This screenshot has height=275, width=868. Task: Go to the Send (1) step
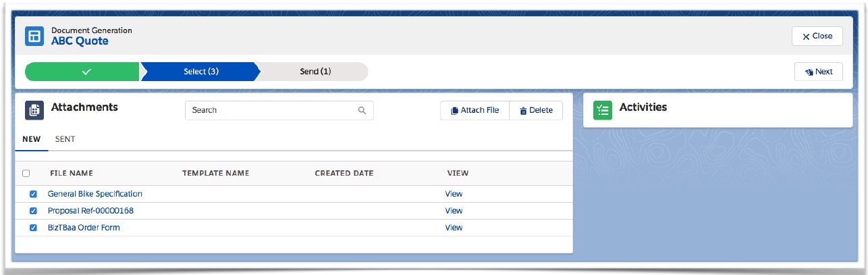click(x=315, y=72)
